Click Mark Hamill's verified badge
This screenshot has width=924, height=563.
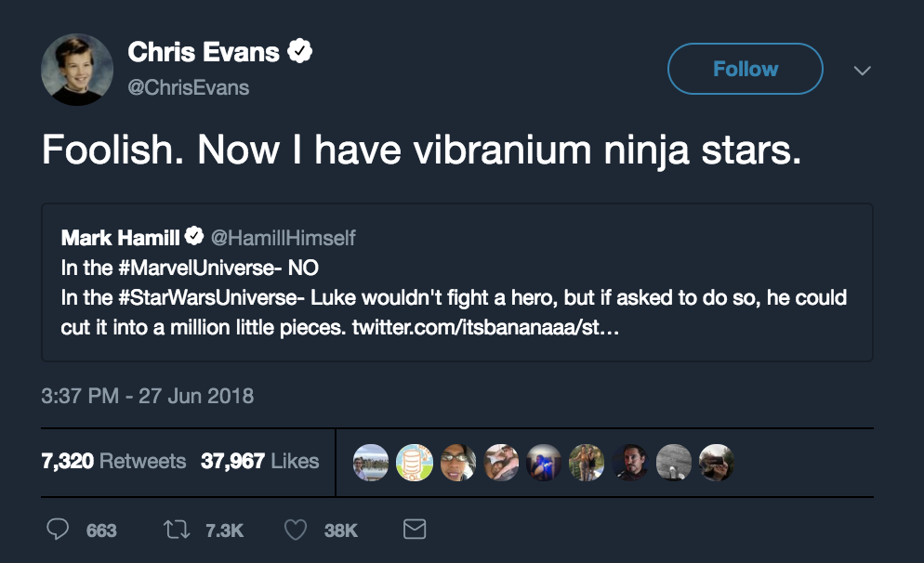point(195,237)
